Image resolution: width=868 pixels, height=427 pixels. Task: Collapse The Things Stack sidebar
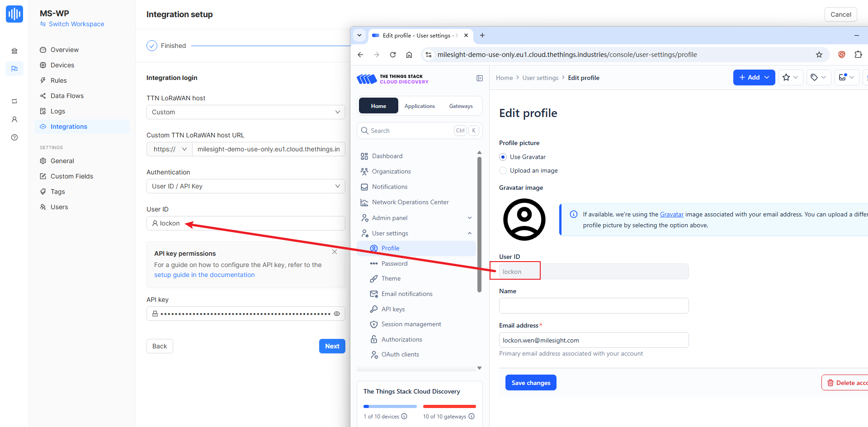coord(480,78)
